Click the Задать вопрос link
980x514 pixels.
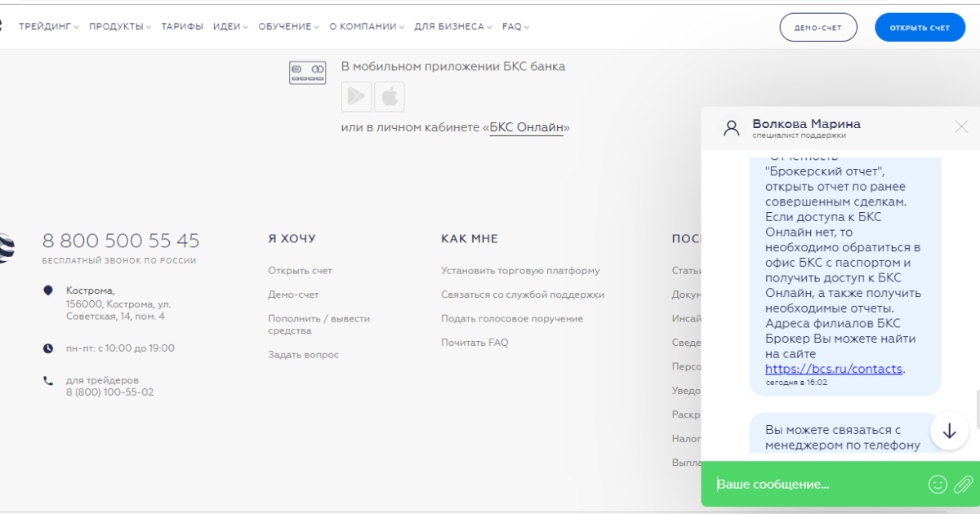click(303, 355)
